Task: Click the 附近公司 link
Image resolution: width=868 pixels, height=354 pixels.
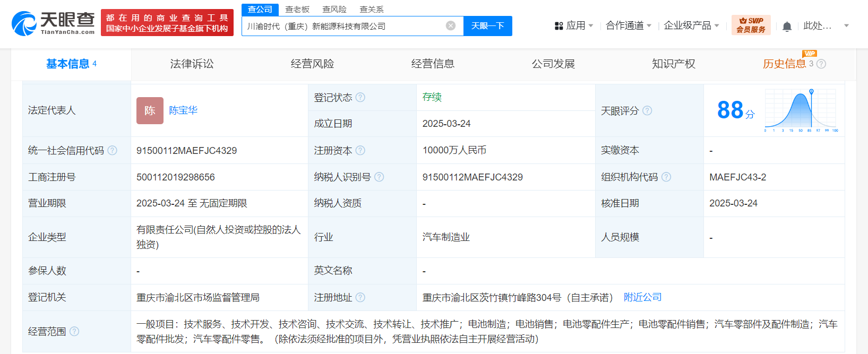Action: [642, 297]
